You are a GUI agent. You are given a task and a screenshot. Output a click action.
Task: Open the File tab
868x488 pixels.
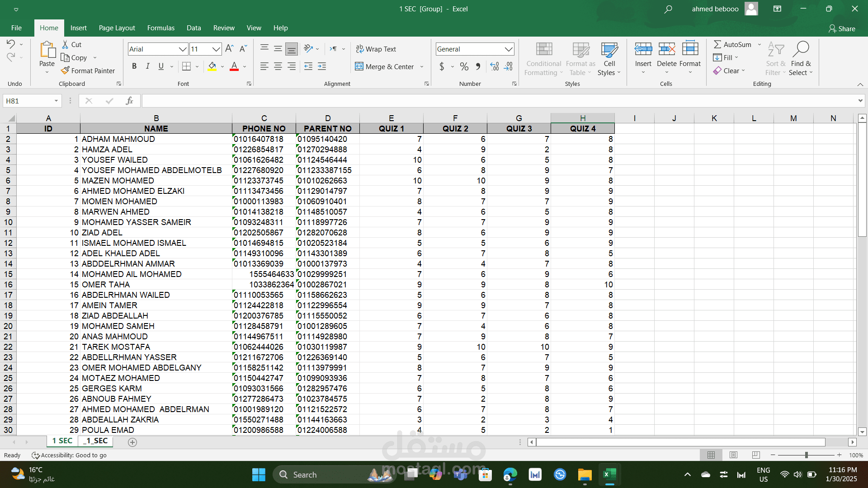16,28
